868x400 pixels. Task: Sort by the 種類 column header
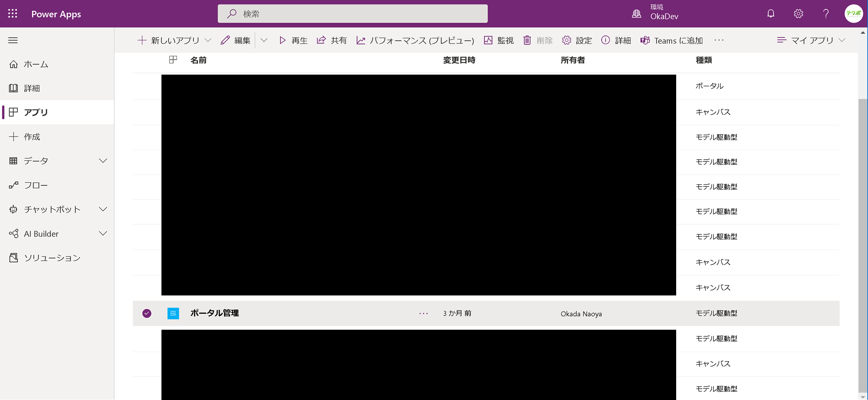pos(704,60)
